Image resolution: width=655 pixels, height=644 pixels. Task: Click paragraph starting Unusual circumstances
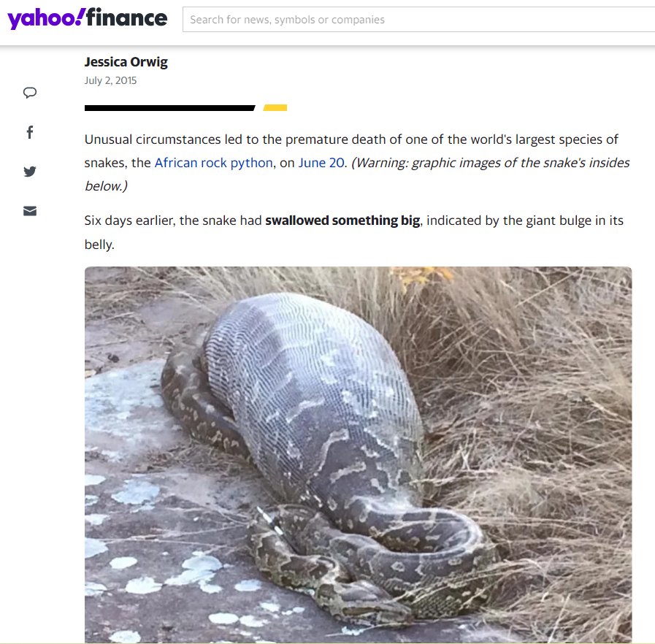pyautogui.click(x=357, y=163)
